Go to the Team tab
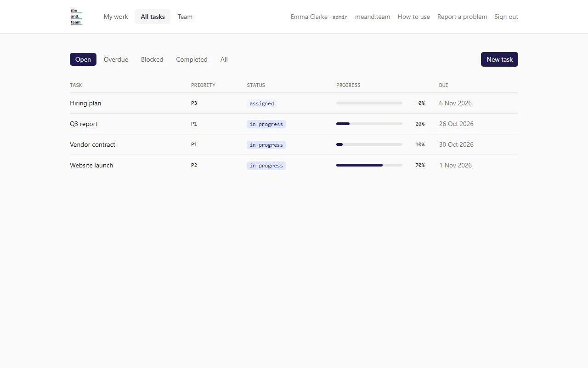Screen dimensions: 588x368 [185, 17]
